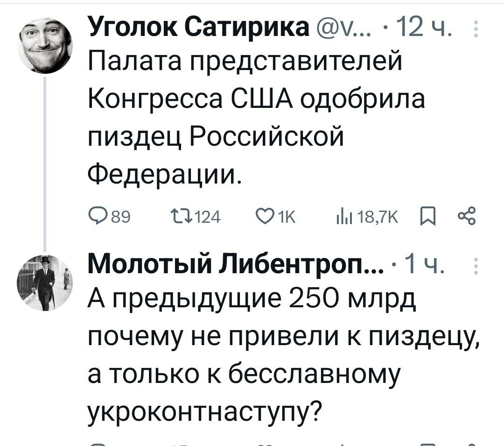Image resolution: width=504 pixels, height=446 pixels.
Task: Open Молотый Либентроп avatar
Action: coord(44,283)
